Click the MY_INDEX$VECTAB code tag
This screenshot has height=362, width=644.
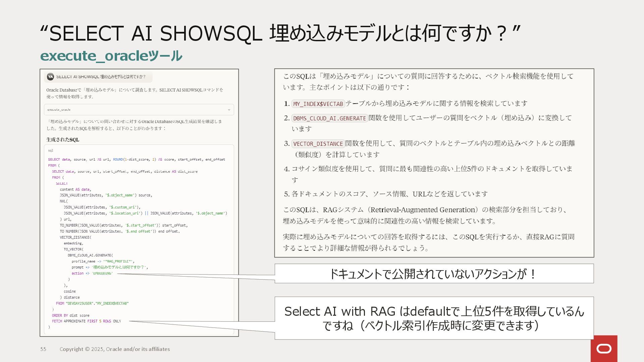pyautogui.click(x=318, y=104)
